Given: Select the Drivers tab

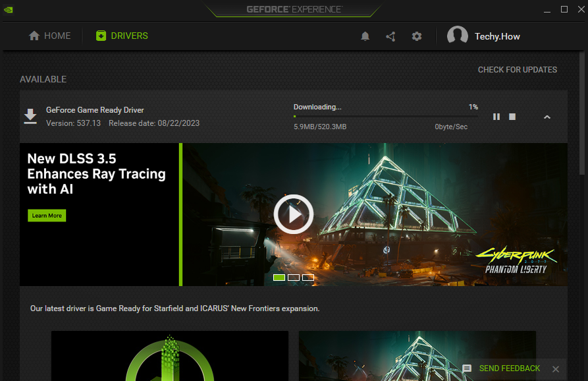Looking at the screenshot, I should click(122, 36).
